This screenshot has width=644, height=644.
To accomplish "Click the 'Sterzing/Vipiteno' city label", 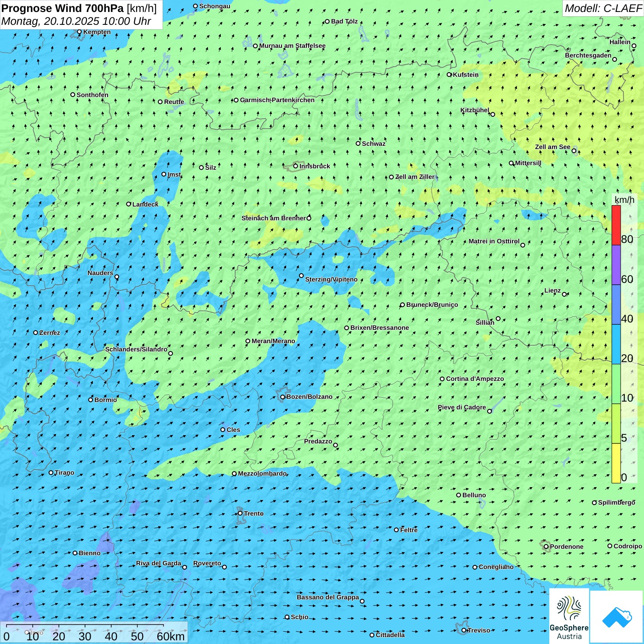I will pyautogui.click(x=331, y=279).
